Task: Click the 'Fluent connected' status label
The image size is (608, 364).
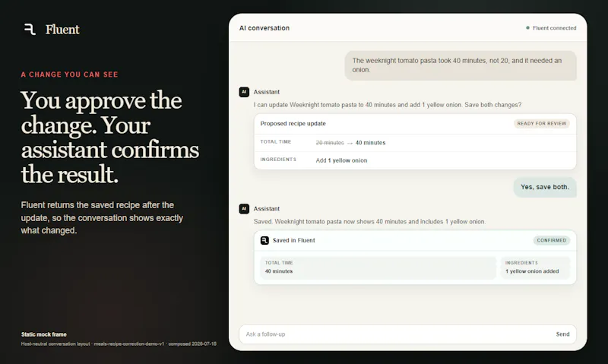Action: pos(555,28)
